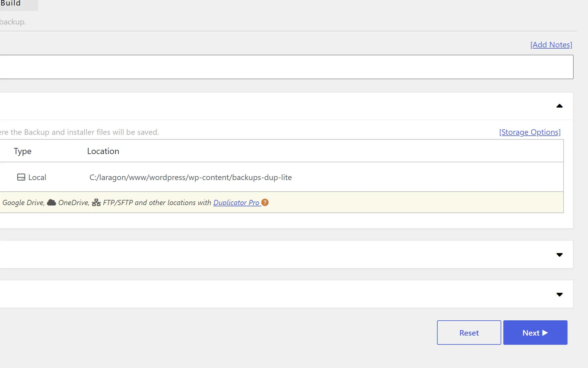Open the Add Notes link
The image size is (588, 368).
(x=551, y=45)
